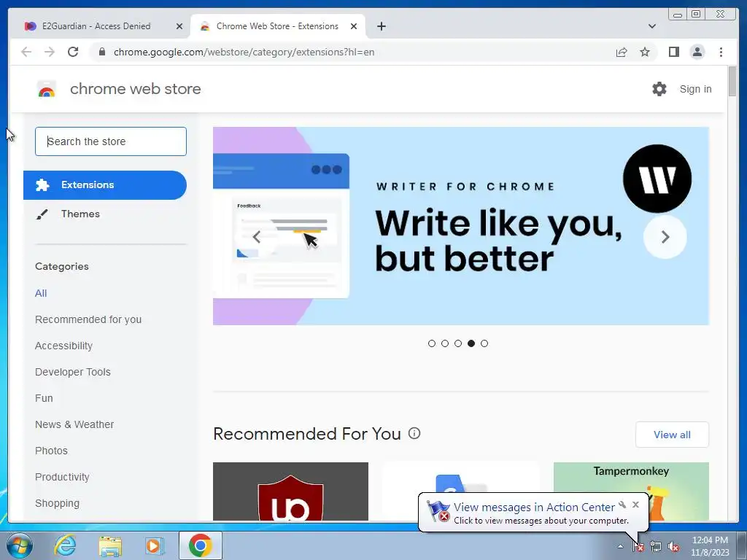Open the Chrome side panel icon
The height and width of the screenshot is (560, 747).
(673, 52)
